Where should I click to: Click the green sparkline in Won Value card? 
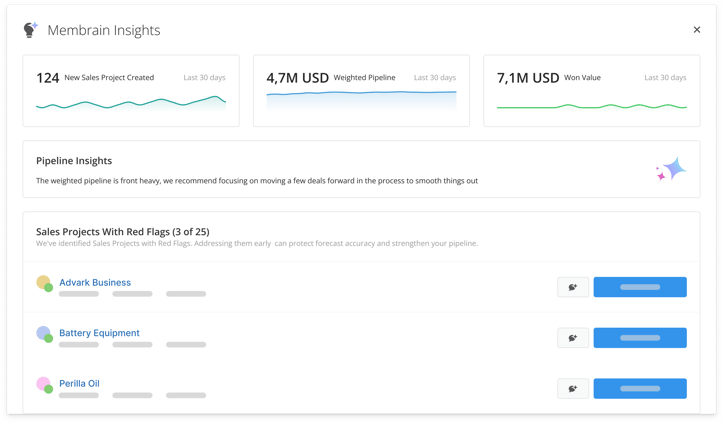[592, 107]
